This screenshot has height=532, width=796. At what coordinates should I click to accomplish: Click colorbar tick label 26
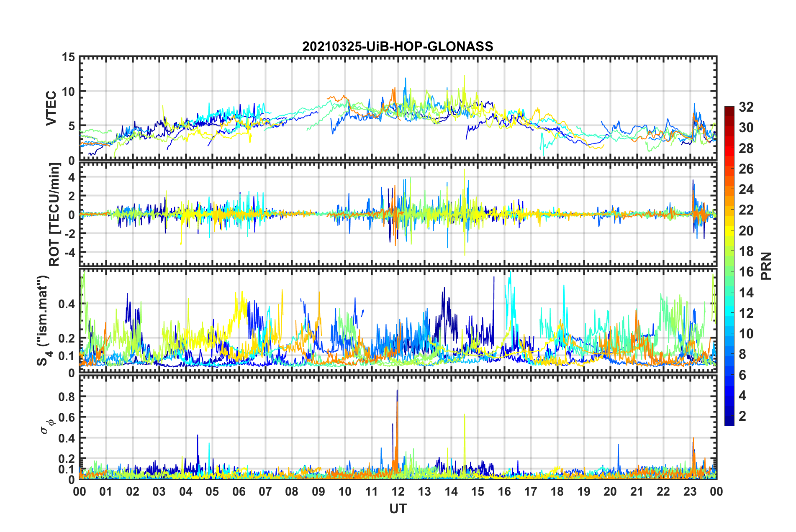coord(746,169)
